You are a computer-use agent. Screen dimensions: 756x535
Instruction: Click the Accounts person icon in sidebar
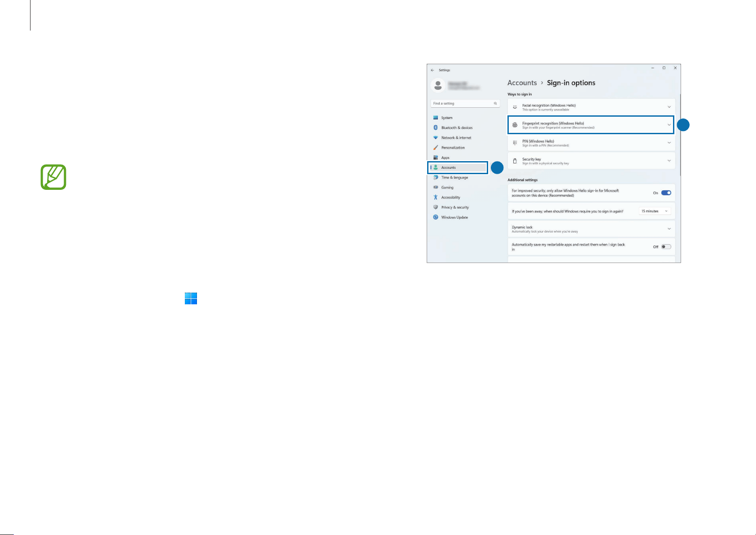(x=435, y=167)
